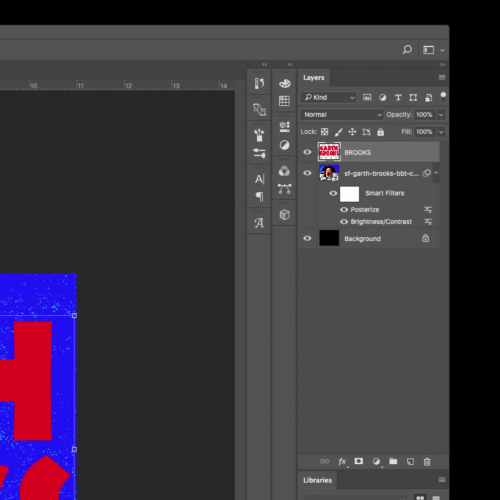Image resolution: width=500 pixels, height=500 pixels.
Task: Open the Character panel icon
Action: pyautogui.click(x=259, y=179)
